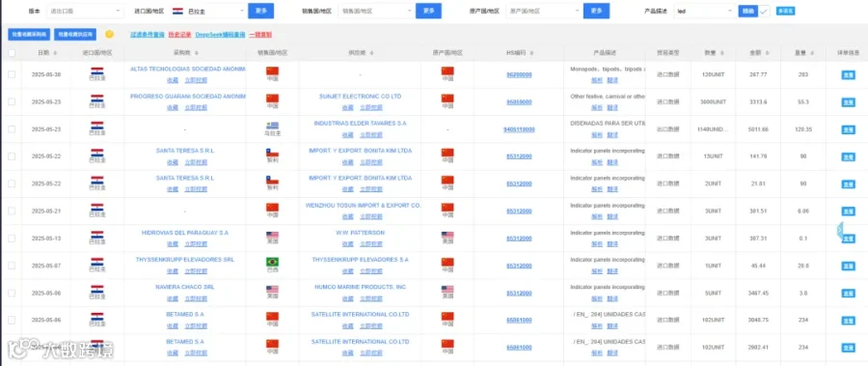
Task: View details of row with amount 267.77
Action: [x=848, y=75]
